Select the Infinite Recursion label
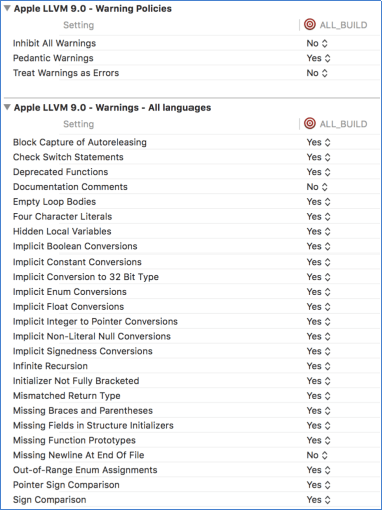 pyautogui.click(x=50, y=366)
